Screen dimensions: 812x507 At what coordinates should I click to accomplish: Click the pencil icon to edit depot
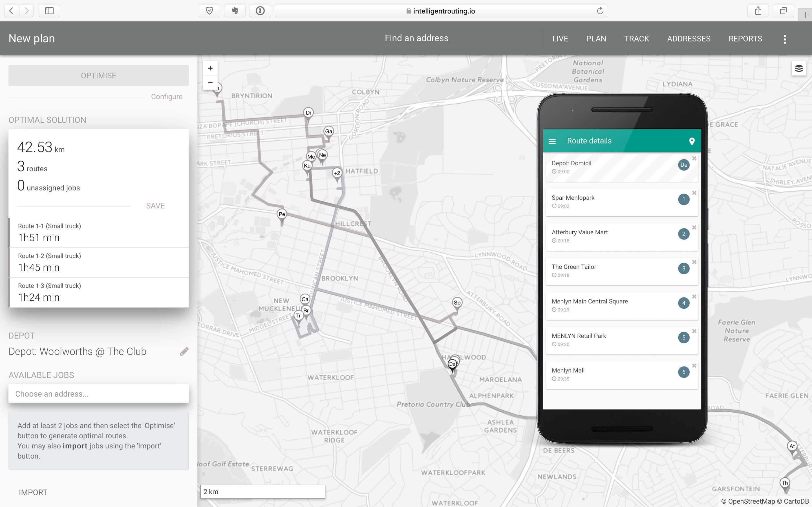(x=184, y=352)
